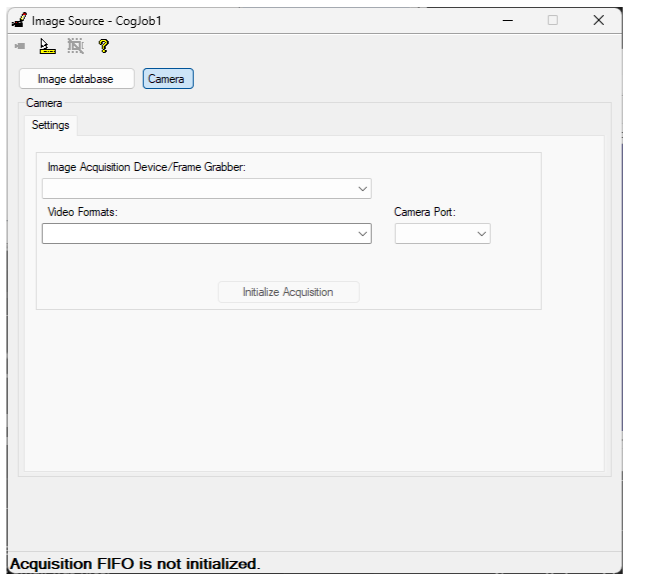Click the Acquisition FIFO status bar message
645x582 pixels.
click(x=135, y=564)
